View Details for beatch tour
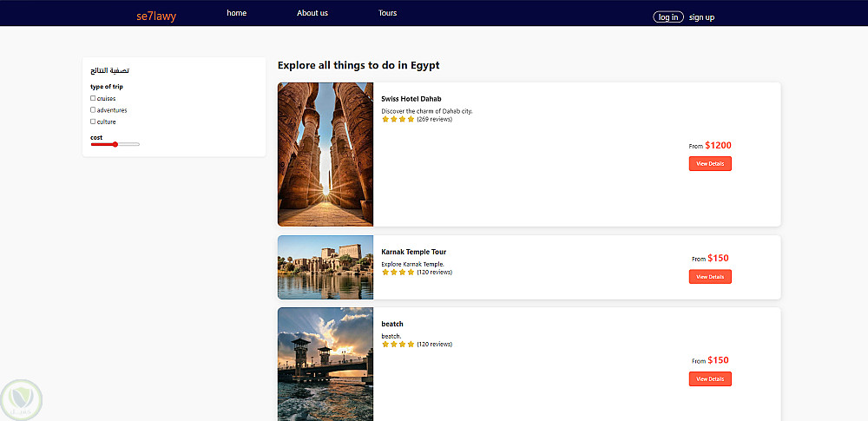This screenshot has height=421, width=868. [710, 378]
